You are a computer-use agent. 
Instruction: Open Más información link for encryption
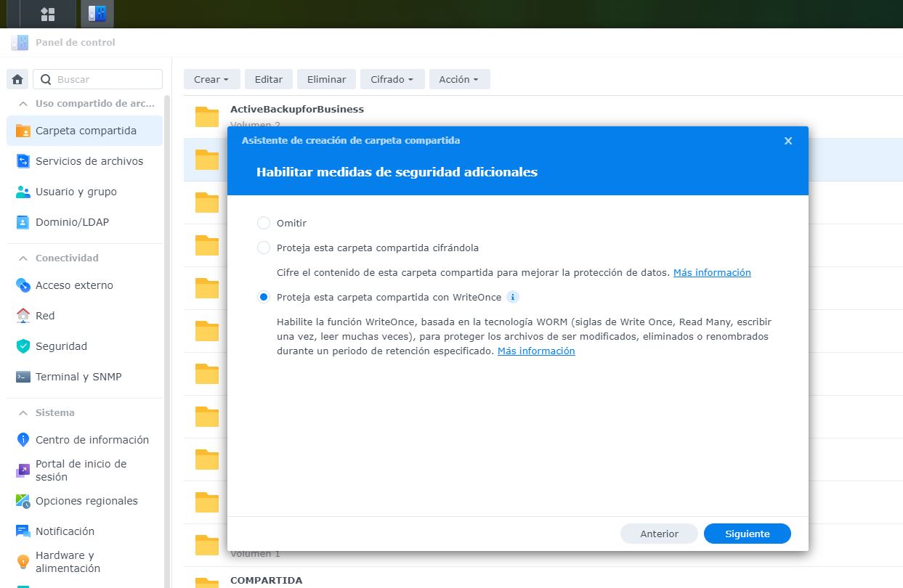(712, 272)
